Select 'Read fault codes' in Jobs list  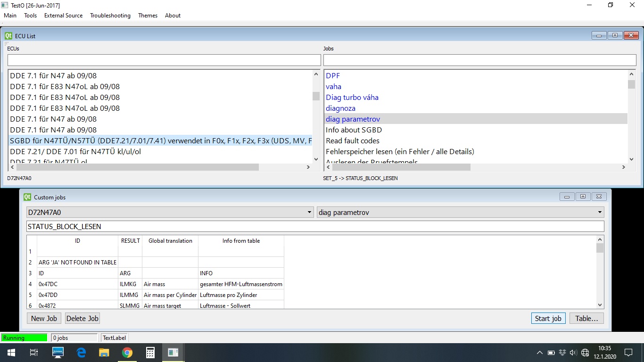click(353, 141)
